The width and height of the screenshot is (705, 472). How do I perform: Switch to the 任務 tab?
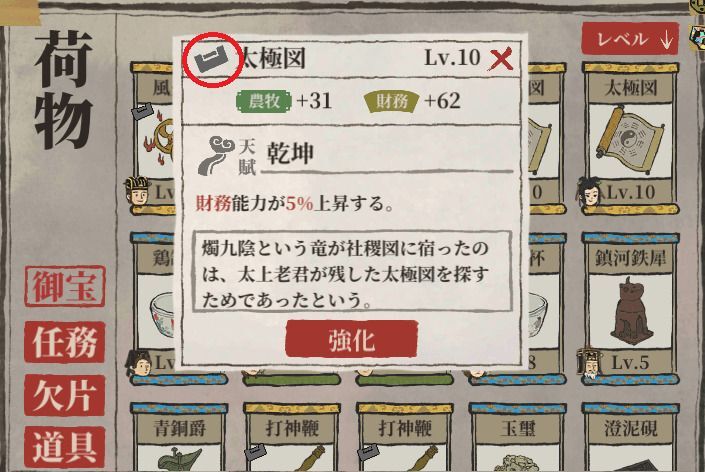click(65, 343)
